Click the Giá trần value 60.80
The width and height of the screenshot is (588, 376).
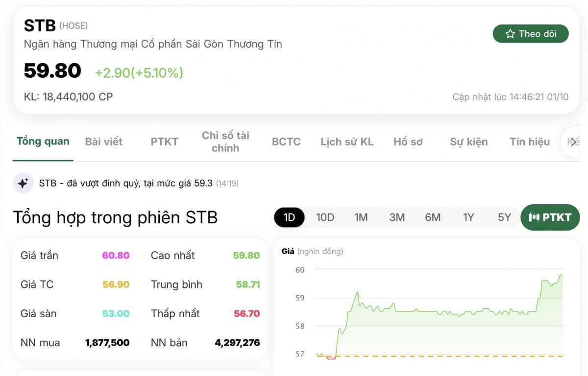(116, 255)
